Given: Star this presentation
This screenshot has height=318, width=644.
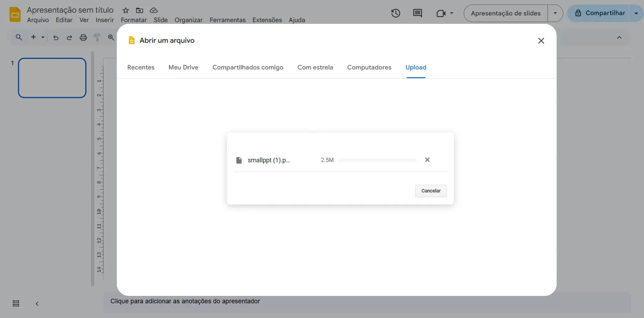Looking at the screenshot, I should (125, 10).
